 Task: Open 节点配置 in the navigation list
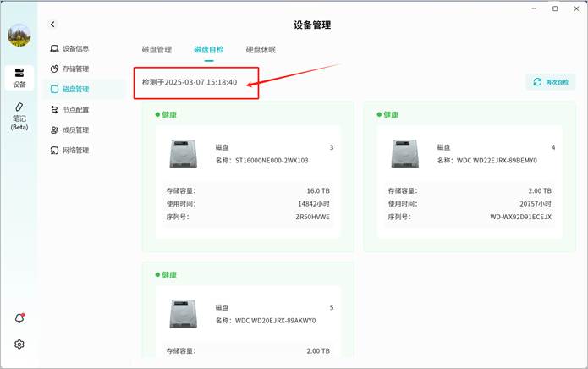pyautogui.click(x=74, y=109)
